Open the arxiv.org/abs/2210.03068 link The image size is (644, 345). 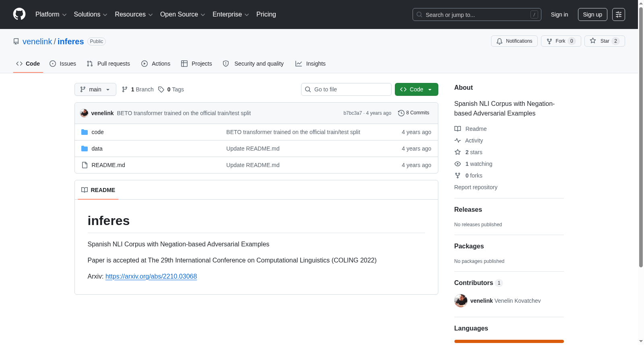pyautogui.click(x=151, y=277)
